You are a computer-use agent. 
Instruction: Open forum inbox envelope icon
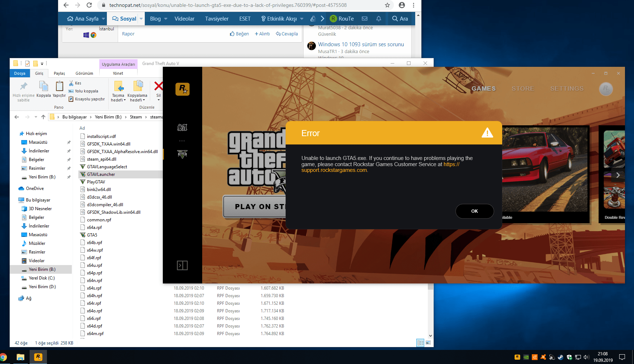(365, 18)
